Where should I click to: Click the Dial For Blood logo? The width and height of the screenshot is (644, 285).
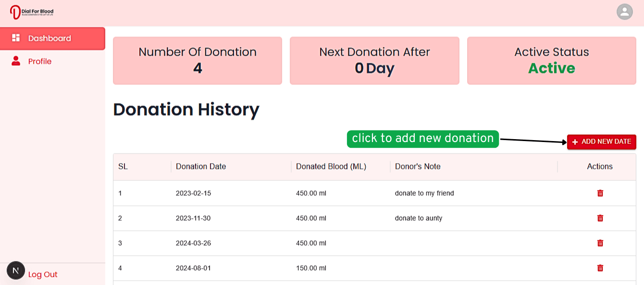(32, 12)
